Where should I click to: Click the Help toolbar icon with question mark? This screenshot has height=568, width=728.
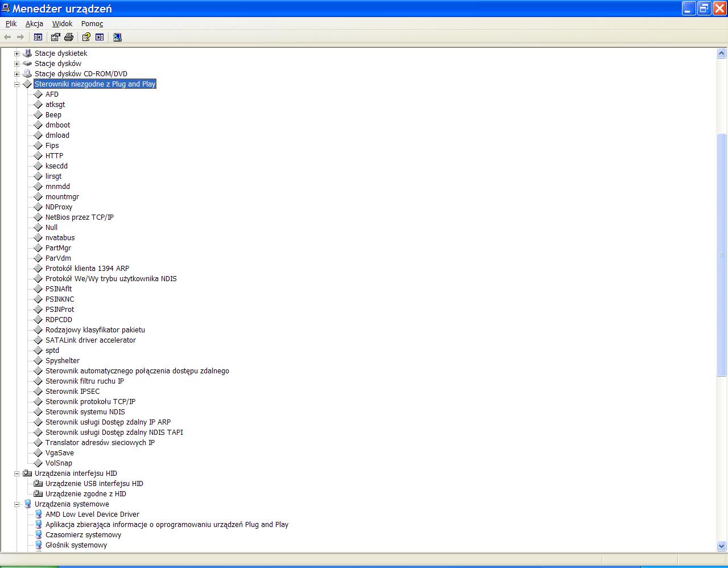86,37
